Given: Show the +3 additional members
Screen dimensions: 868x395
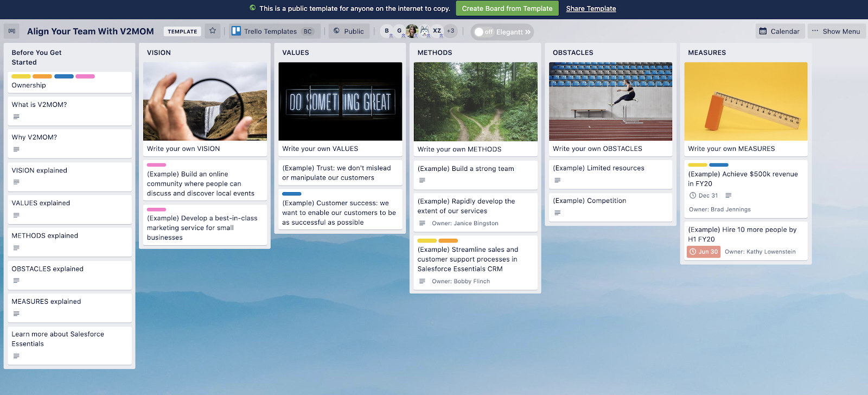Looking at the screenshot, I should [x=451, y=31].
